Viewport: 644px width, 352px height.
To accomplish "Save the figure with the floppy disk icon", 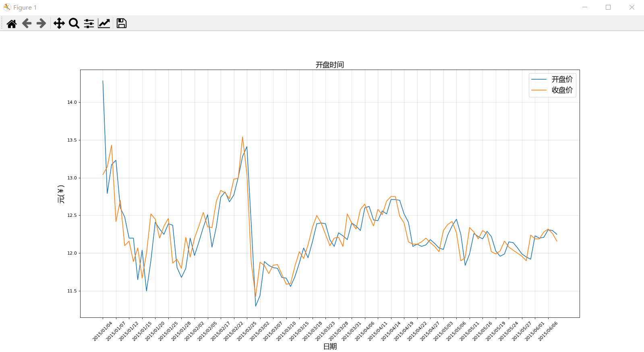I will pos(122,23).
